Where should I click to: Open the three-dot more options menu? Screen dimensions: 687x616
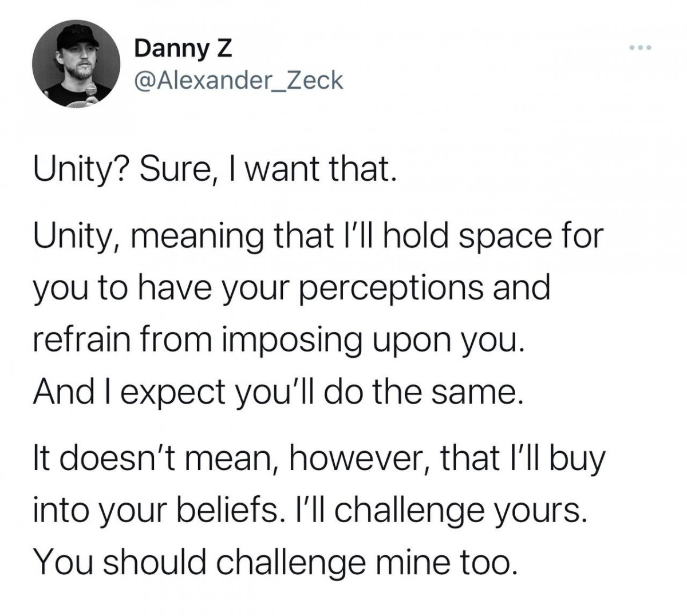[641, 48]
